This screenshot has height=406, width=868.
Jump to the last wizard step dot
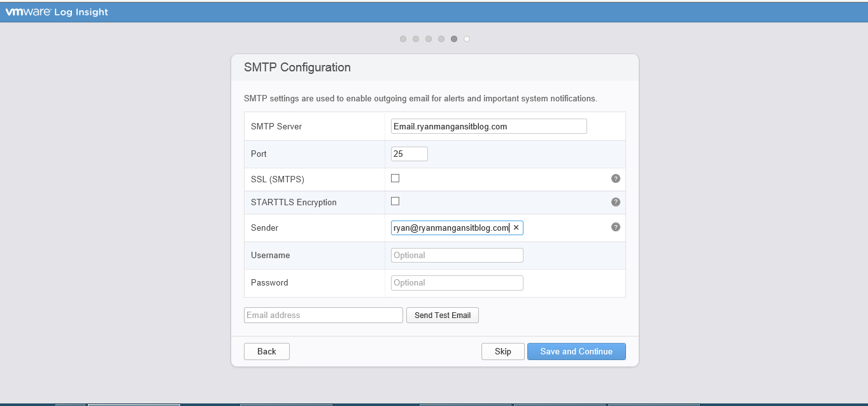click(467, 39)
